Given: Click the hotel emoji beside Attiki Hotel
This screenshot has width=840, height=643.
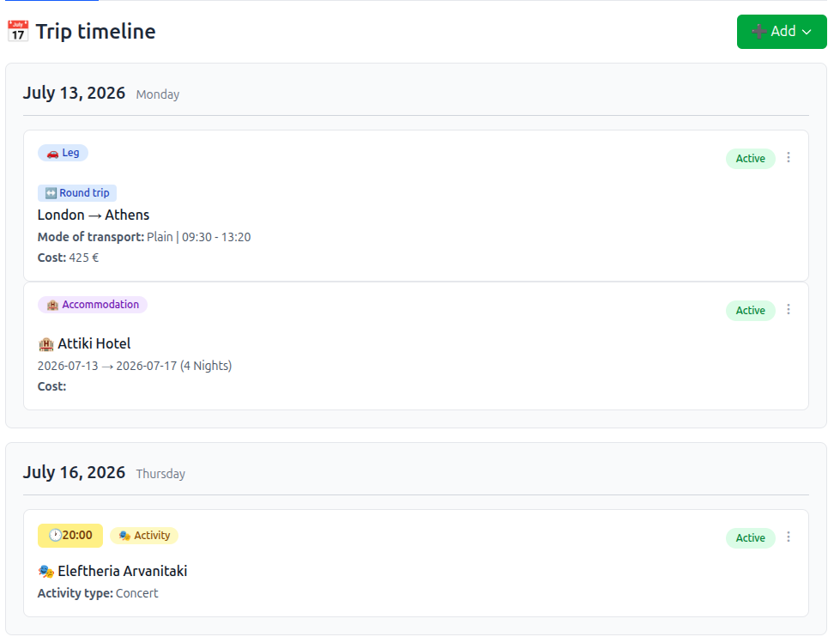Looking at the screenshot, I should [x=45, y=343].
